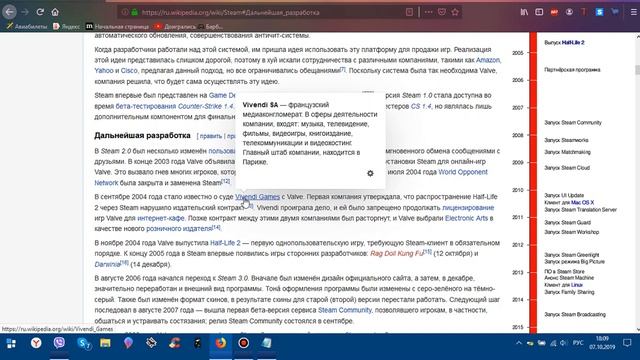This screenshot has width=640, height=360.
Task: Open Yandex Browser from the taskbar
Action: (36, 343)
